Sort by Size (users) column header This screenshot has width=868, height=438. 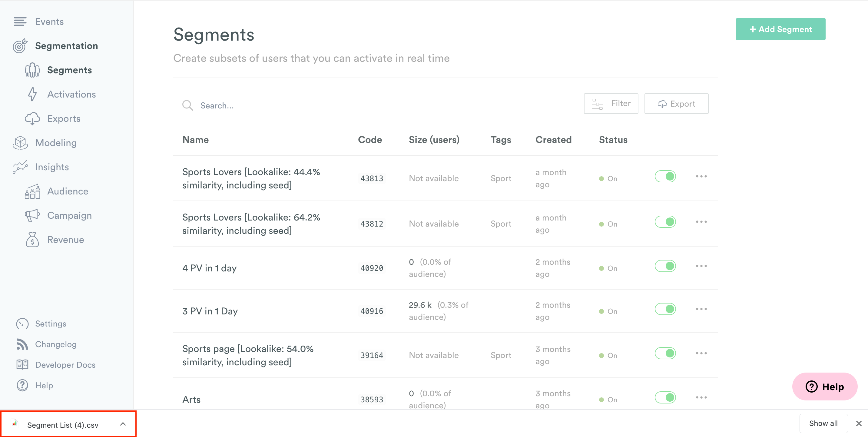pos(434,140)
